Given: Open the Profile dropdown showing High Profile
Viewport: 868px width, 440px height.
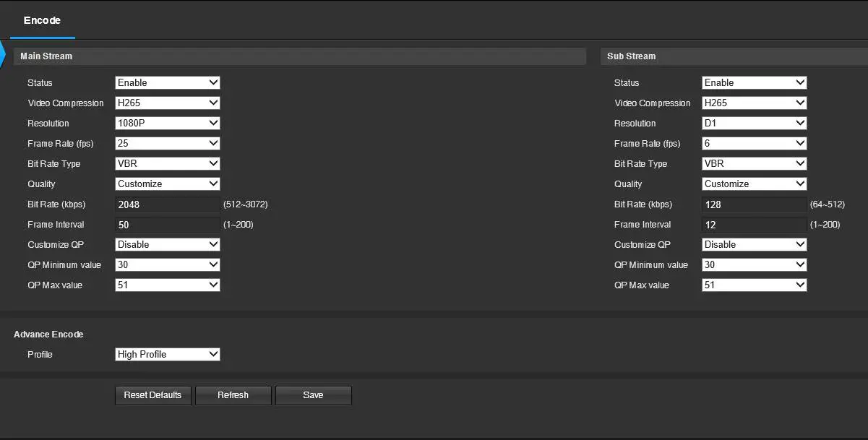Looking at the screenshot, I should click(x=168, y=355).
